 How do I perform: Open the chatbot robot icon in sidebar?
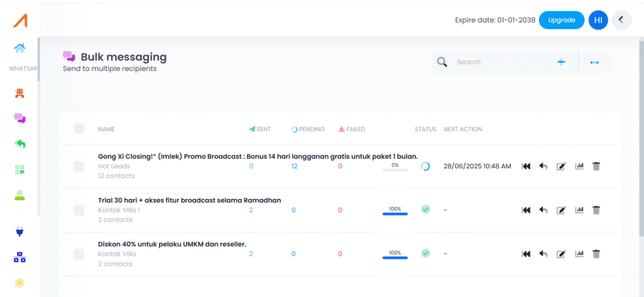[x=19, y=93]
